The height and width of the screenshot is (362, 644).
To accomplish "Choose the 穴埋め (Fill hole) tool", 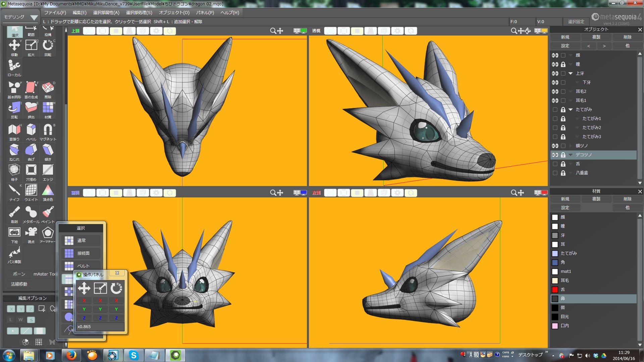I will pyautogui.click(x=31, y=172).
